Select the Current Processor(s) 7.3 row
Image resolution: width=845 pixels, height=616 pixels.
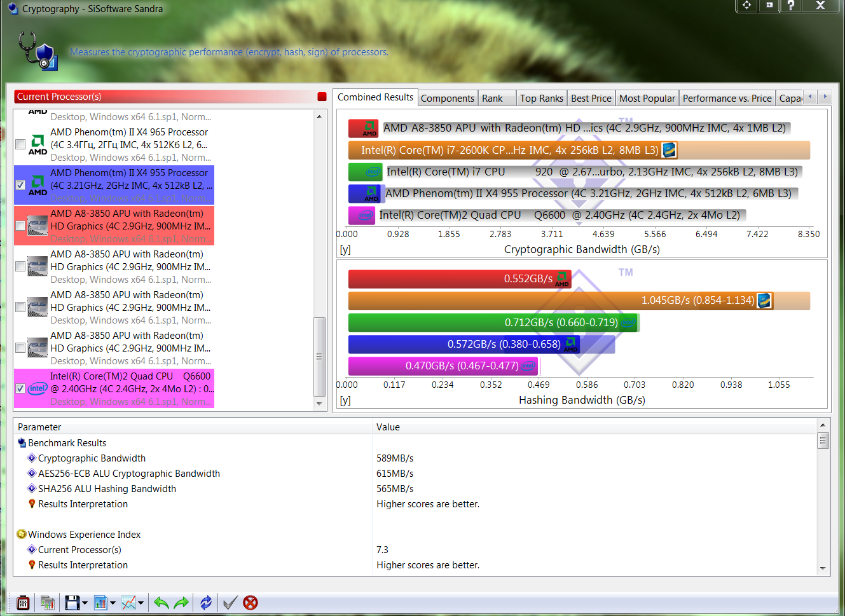(415, 550)
